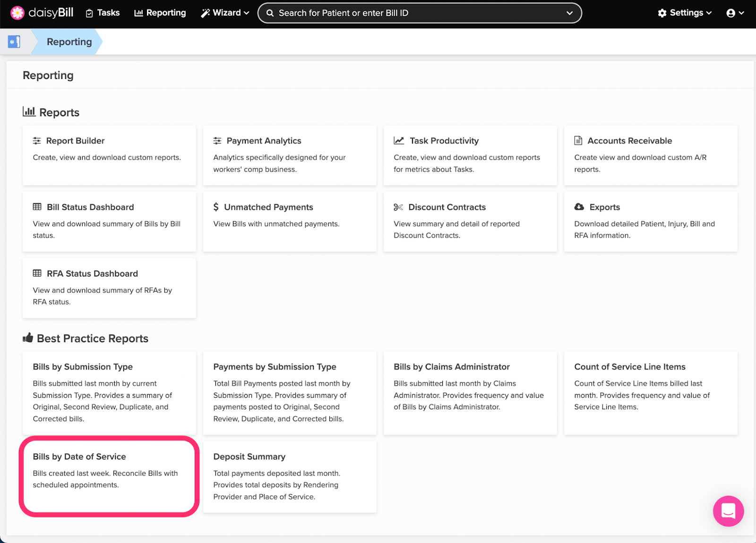Select Reporting in the top navigation bar
Viewport: 756px width, 543px height.
(160, 13)
